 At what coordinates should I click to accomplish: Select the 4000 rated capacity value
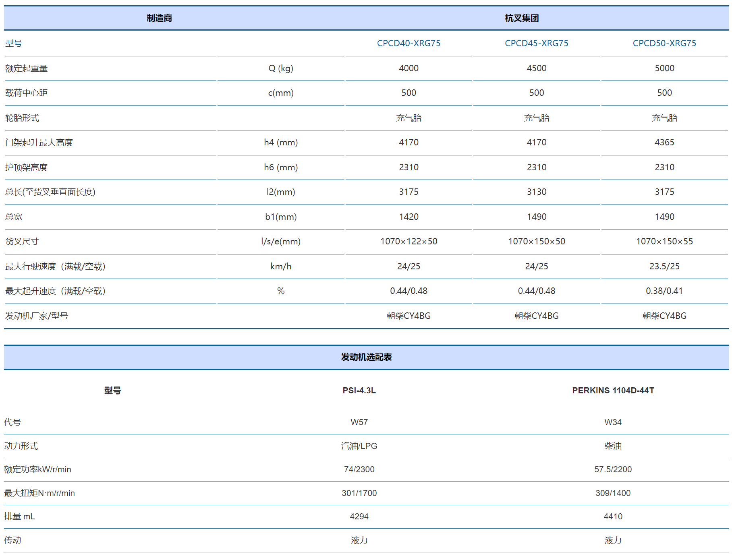(409, 68)
